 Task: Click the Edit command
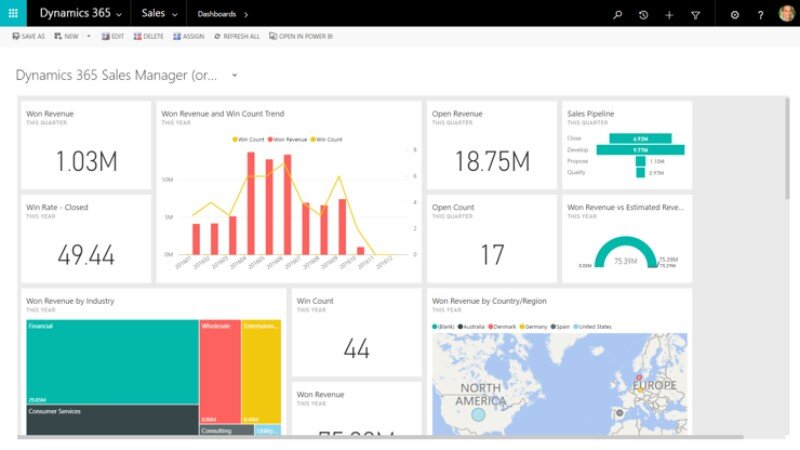pos(113,36)
